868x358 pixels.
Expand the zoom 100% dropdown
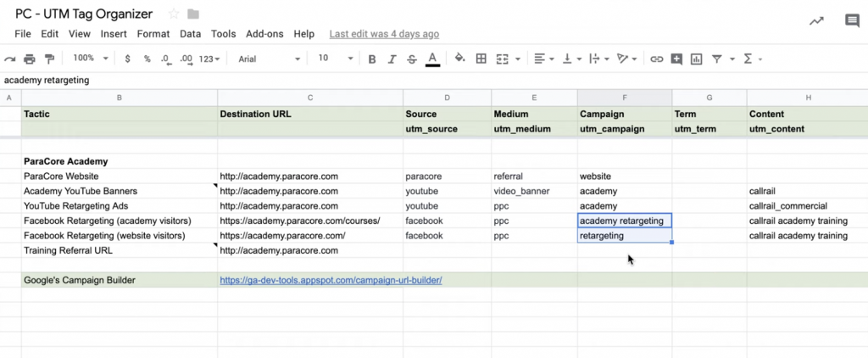[91, 59]
